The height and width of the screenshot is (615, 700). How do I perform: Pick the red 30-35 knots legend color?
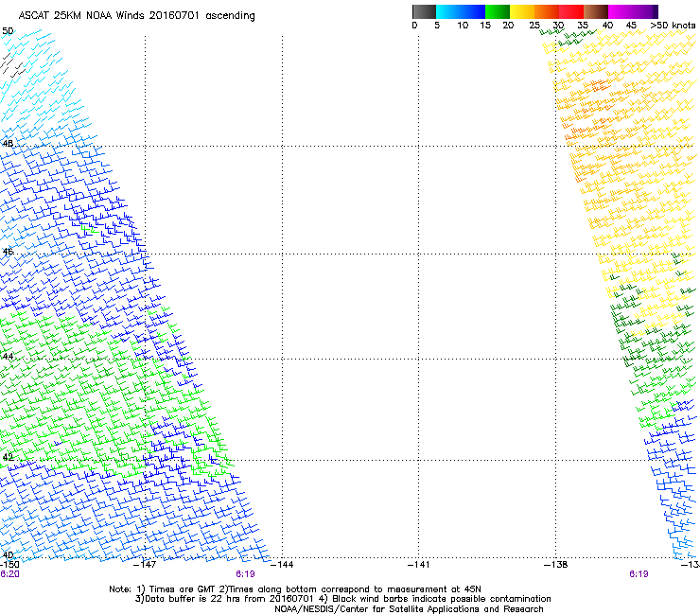(x=571, y=11)
